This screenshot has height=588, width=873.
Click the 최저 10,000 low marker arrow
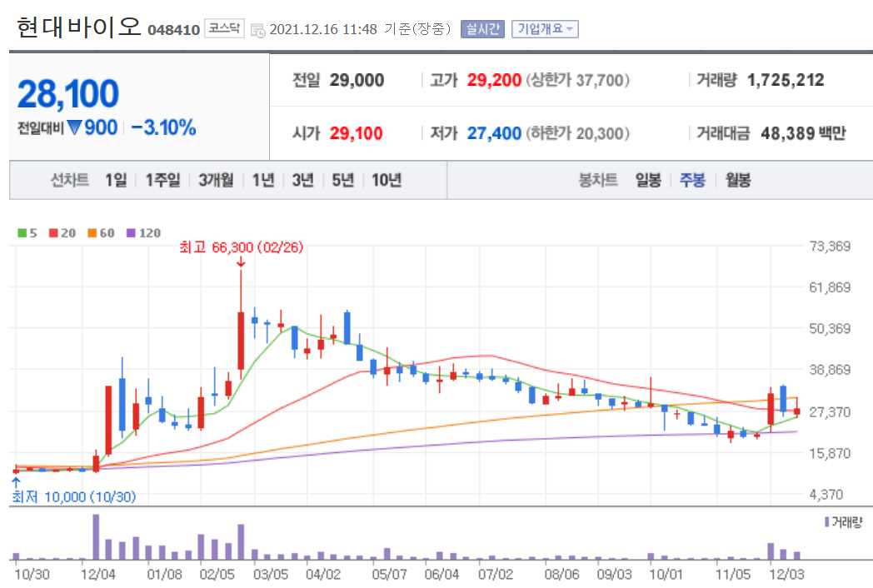15,481
